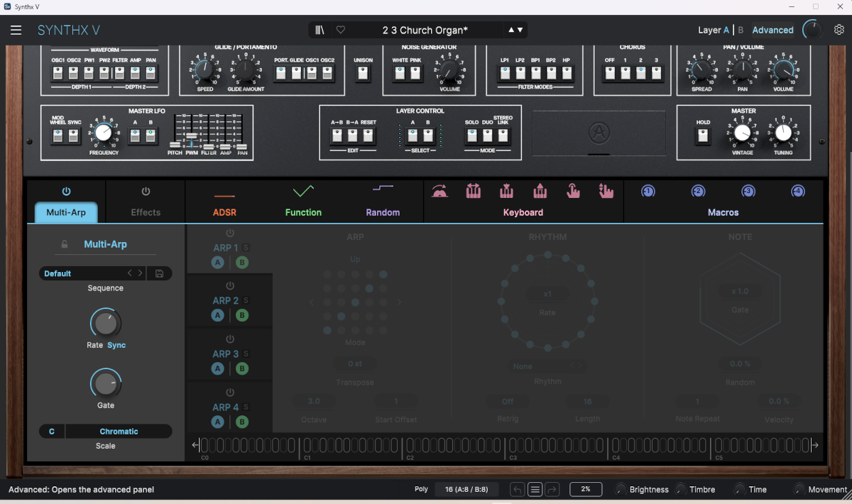Select keyboard icon with down arrow
Screen dimensions: 852x504
pyautogui.click(x=506, y=191)
